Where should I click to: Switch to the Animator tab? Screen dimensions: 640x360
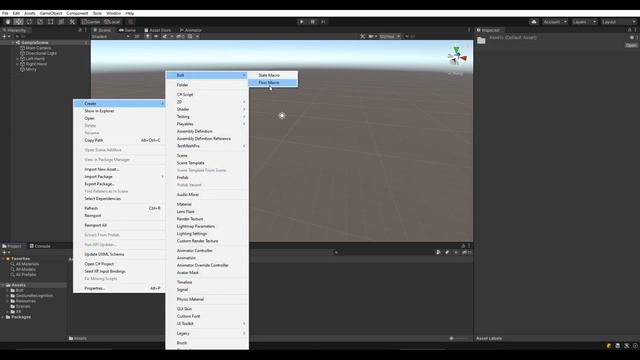(191, 30)
